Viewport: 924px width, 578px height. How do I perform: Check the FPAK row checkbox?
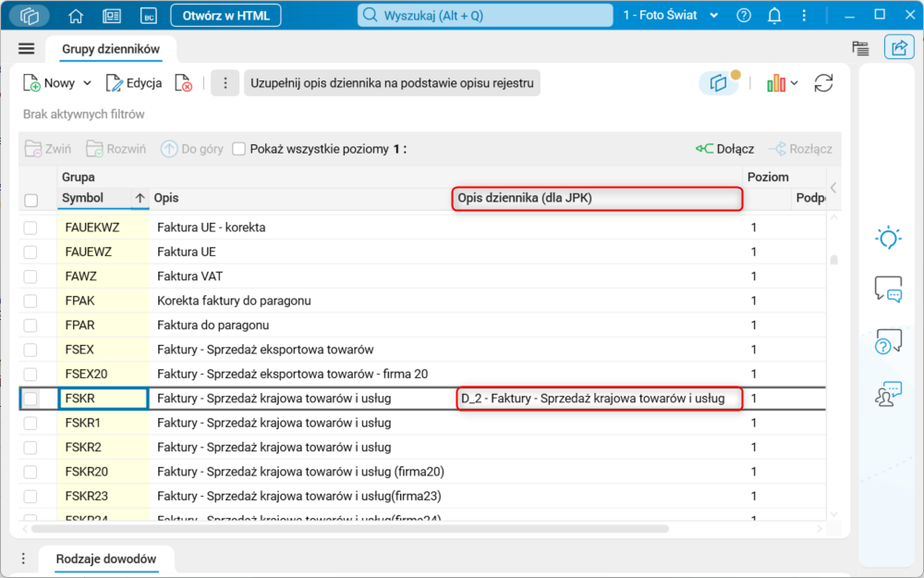click(x=30, y=301)
